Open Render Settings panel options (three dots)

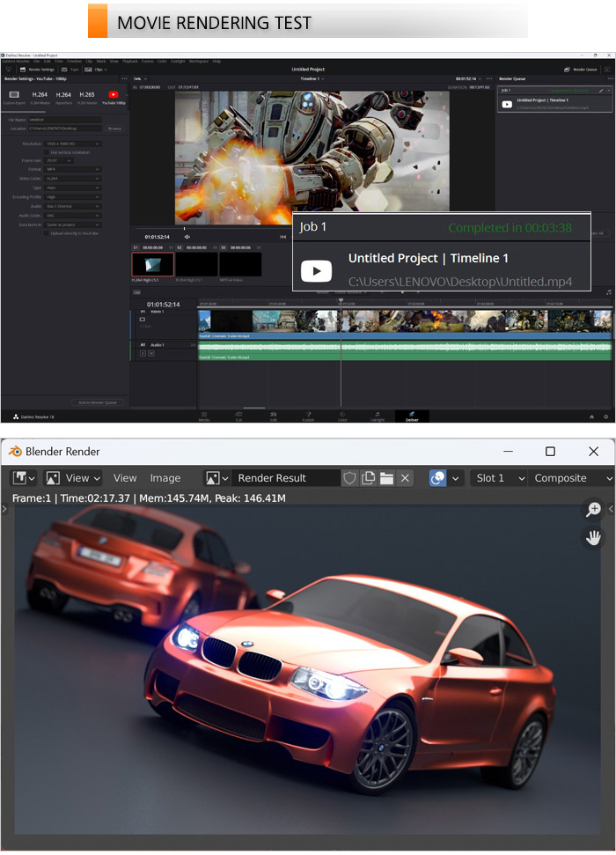click(x=124, y=78)
